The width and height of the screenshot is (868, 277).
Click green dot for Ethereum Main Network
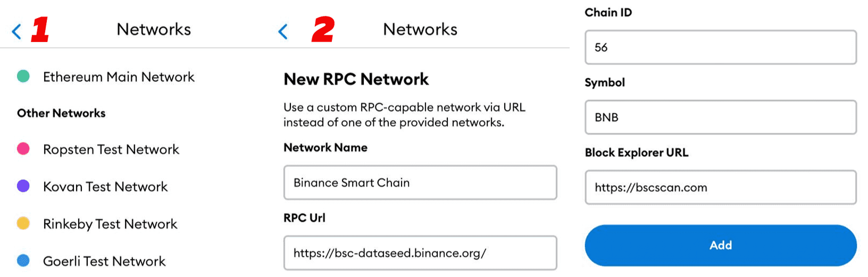pyautogui.click(x=23, y=77)
